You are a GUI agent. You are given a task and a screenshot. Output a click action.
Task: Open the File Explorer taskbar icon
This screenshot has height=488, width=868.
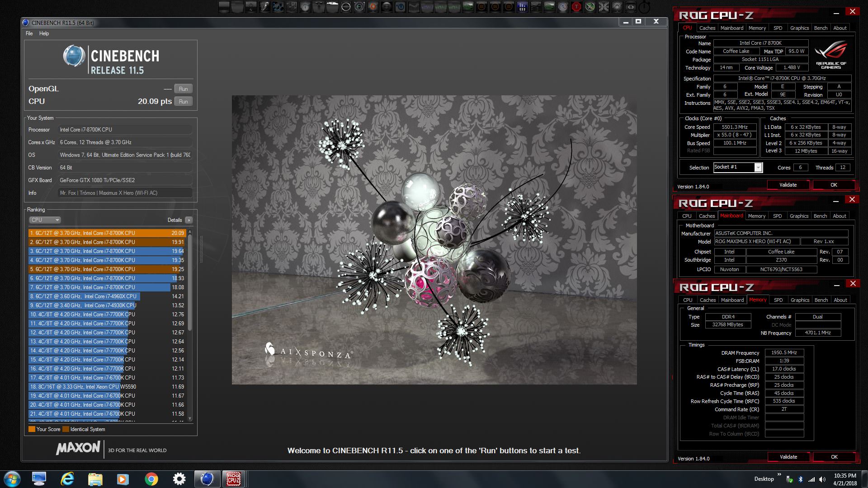pyautogui.click(x=95, y=479)
